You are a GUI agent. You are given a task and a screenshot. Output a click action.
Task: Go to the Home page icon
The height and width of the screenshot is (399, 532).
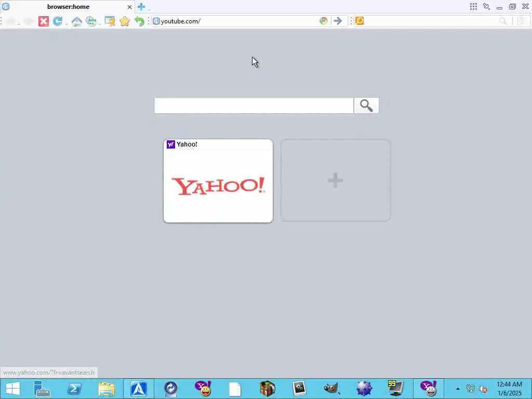pyautogui.click(x=77, y=21)
